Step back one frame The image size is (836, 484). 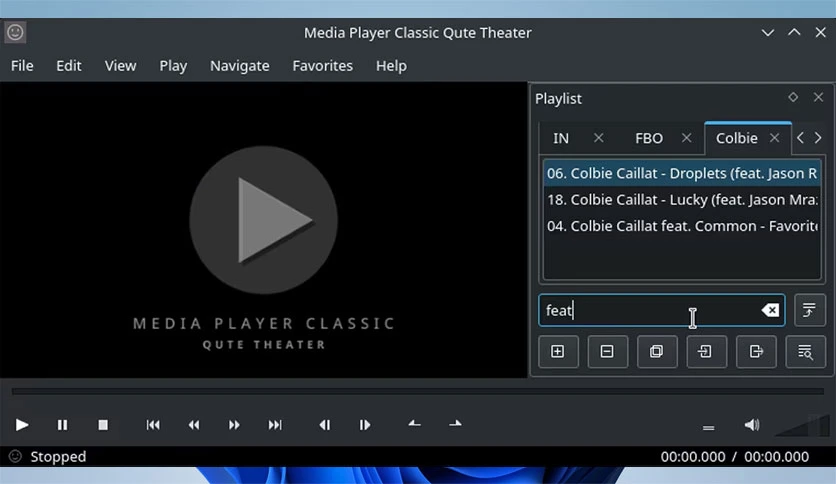324,425
